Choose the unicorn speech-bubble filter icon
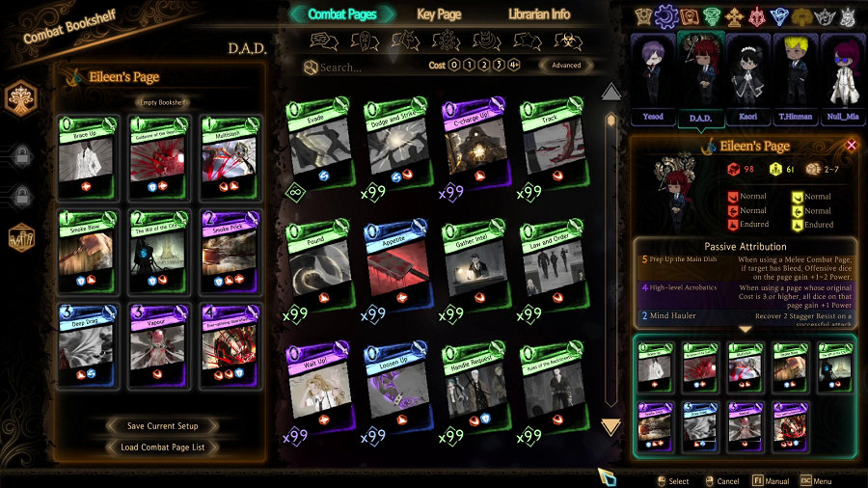 (405, 41)
